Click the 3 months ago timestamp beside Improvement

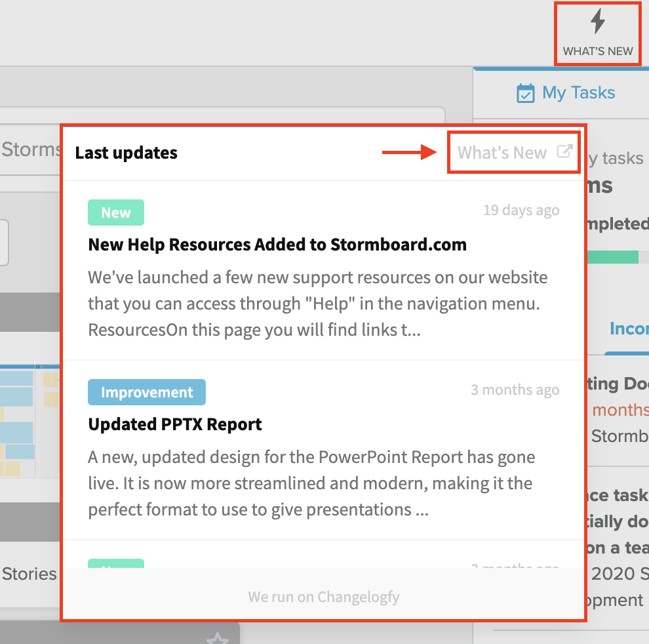[515, 390]
